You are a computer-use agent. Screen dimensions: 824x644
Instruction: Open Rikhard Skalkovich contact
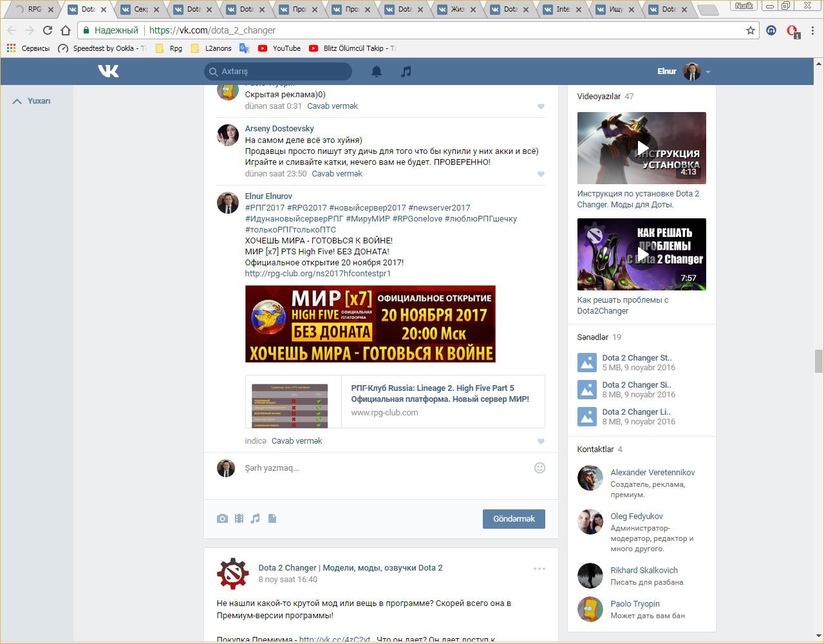[x=644, y=571]
